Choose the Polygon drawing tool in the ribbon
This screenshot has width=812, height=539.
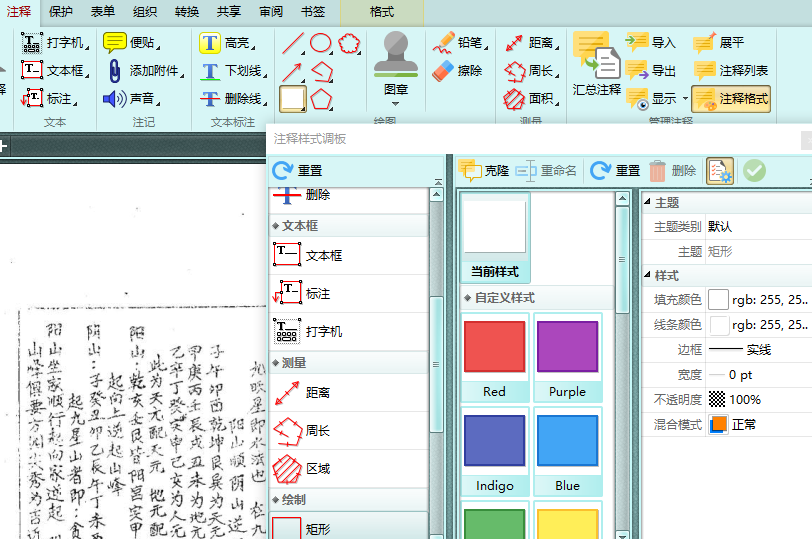(x=322, y=99)
